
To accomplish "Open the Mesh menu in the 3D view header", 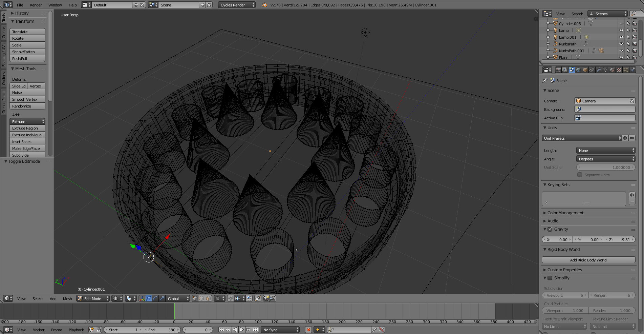I will click(x=67, y=298).
